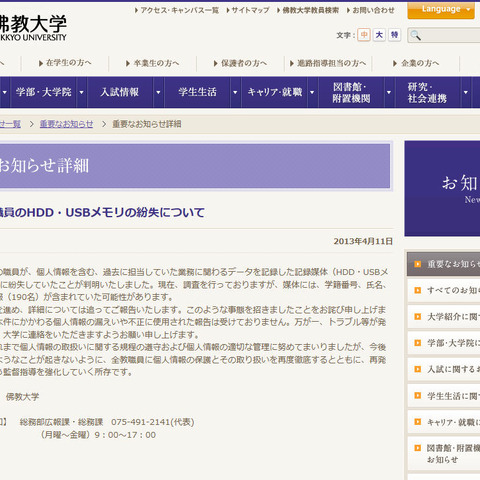Click the Bukkyo University logo
This screenshot has height=480, width=480.
[33, 28]
